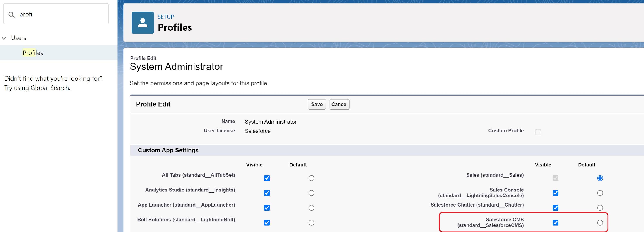Set App Launcher as default app

click(x=311, y=208)
